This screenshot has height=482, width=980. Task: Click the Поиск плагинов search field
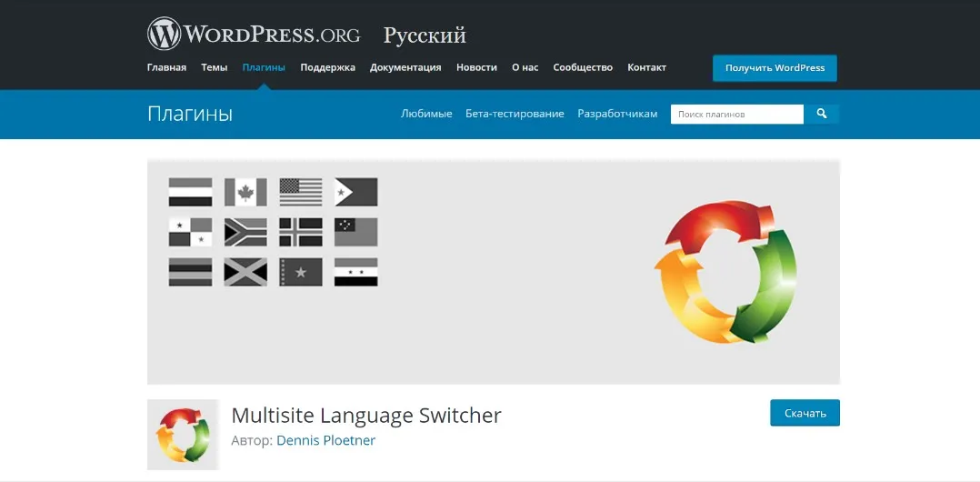click(x=737, y=114)
